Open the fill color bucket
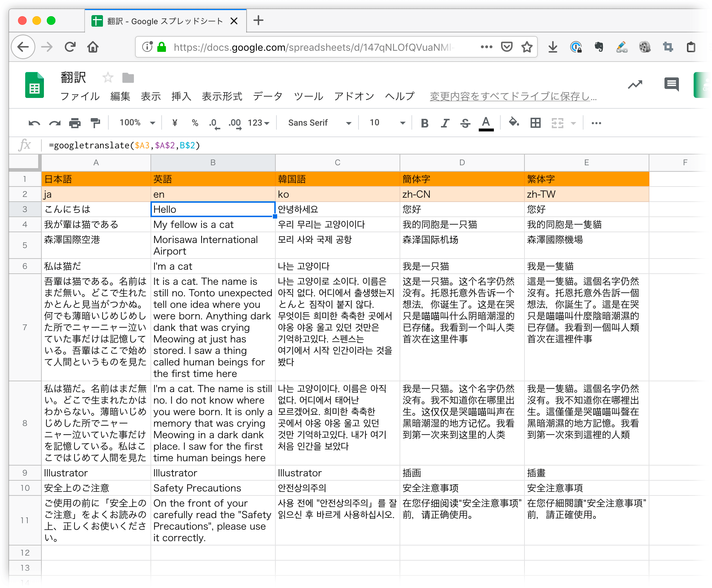Image resolution: width=712 pixels, height=588 pixels. pyautogui.click(x=514, y=122)
